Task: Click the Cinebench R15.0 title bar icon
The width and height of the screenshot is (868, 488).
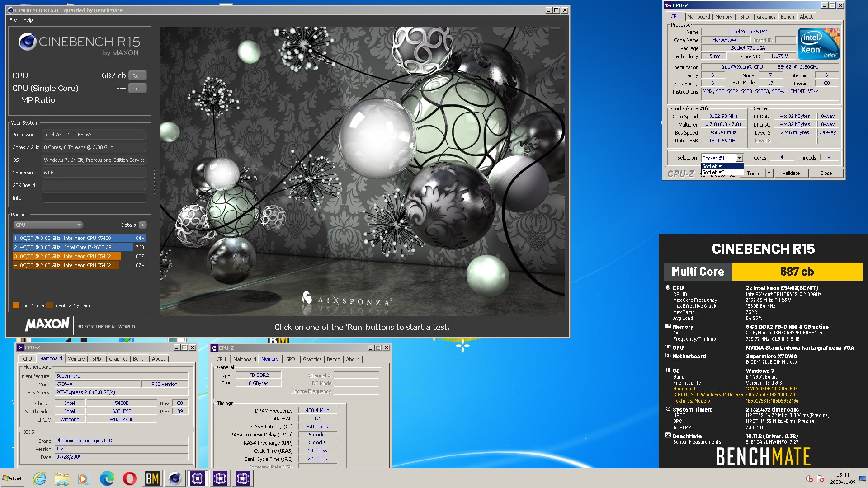Action: [10, 10]
